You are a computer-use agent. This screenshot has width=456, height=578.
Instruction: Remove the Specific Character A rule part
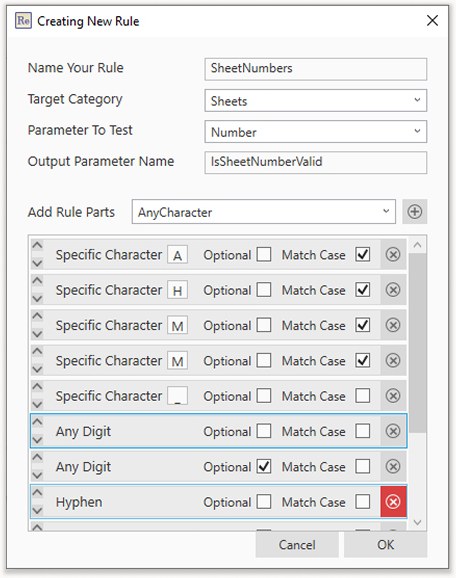pos(393,254)
